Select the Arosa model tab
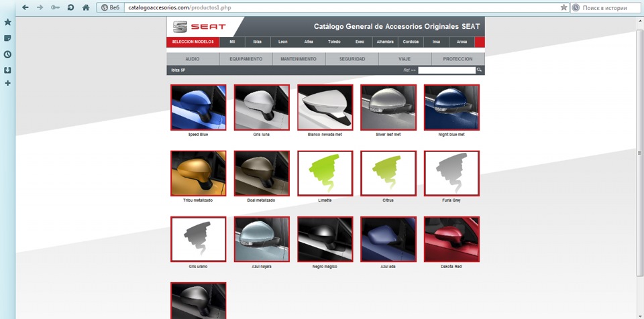 [x=462, y=42]
